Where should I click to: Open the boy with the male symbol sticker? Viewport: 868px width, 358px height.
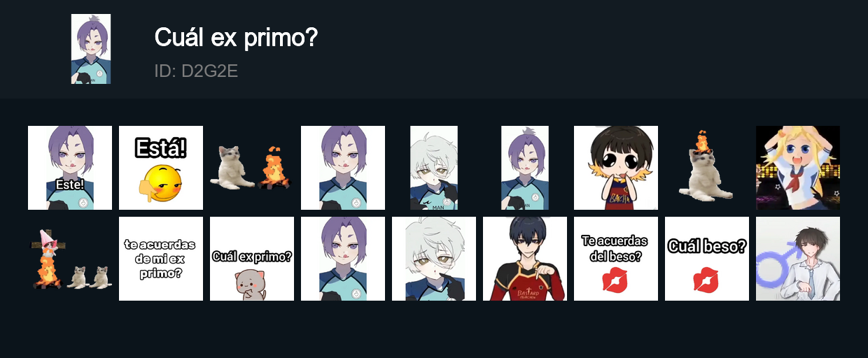(x=798, y=259)
